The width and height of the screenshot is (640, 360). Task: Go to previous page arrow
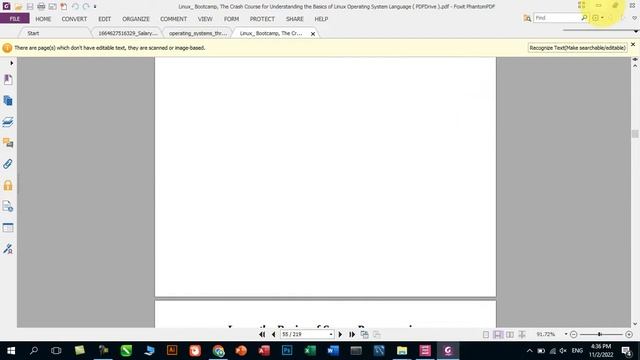[x=273, y=334]
